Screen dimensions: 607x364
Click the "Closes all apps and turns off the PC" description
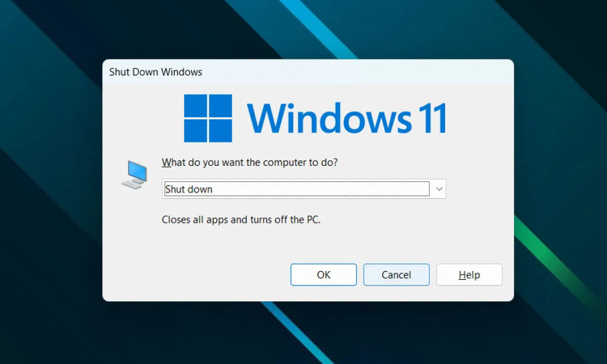(242, 219)
